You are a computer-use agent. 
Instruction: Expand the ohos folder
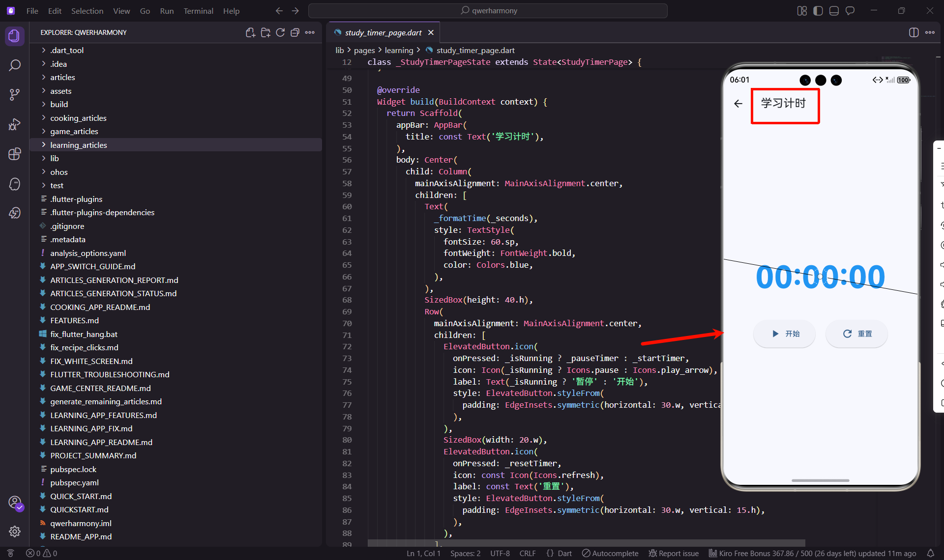tap(59, 172)
